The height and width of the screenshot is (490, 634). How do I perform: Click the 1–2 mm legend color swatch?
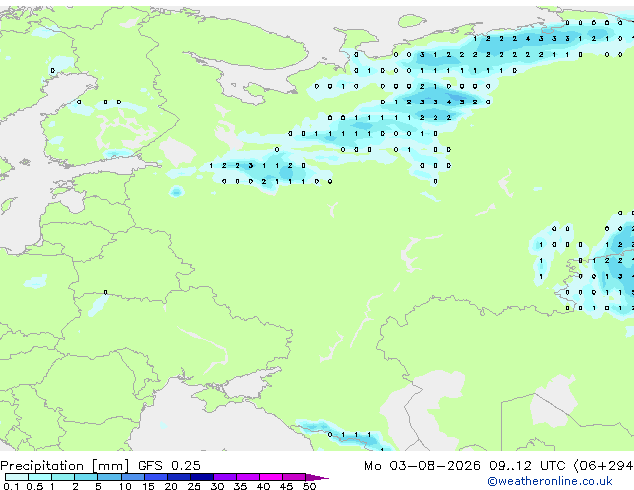coord(63,477)
